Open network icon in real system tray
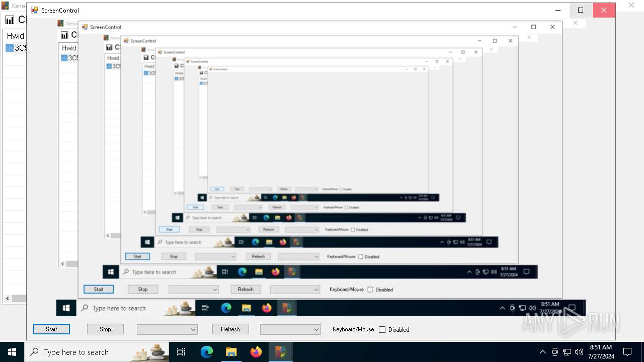Screen dimensions: 644x362 pos(567,352)
